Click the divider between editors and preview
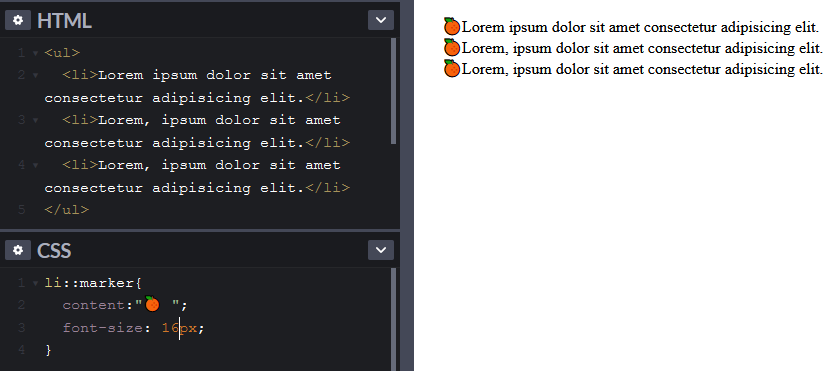 pos(407,186)
